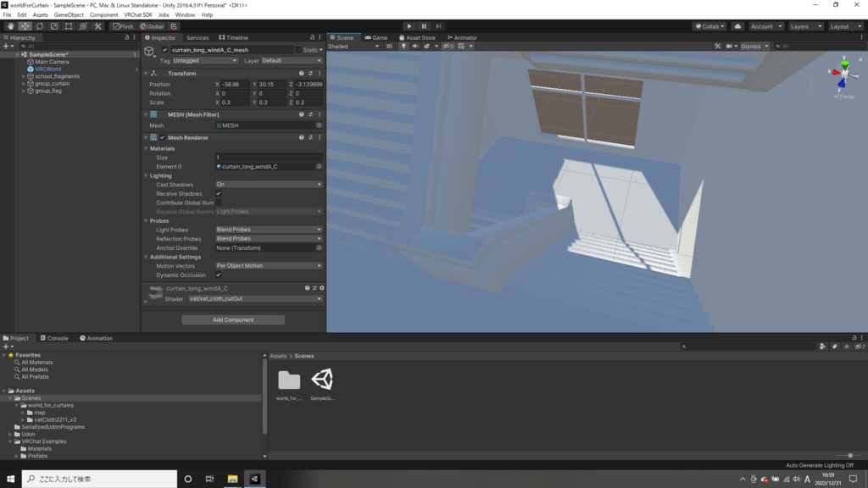
Task: Select the Hand tool in toolbar
Action: click(10, 26)
